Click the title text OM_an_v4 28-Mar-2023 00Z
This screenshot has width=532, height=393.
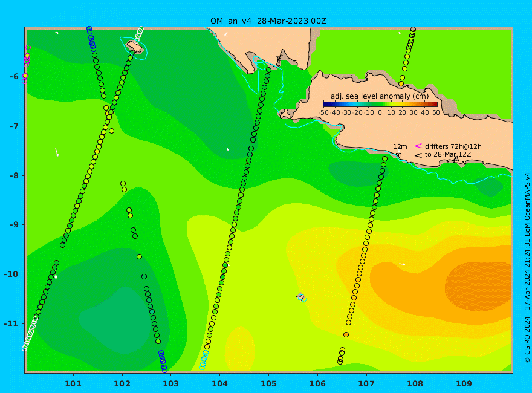coord(268,21)
